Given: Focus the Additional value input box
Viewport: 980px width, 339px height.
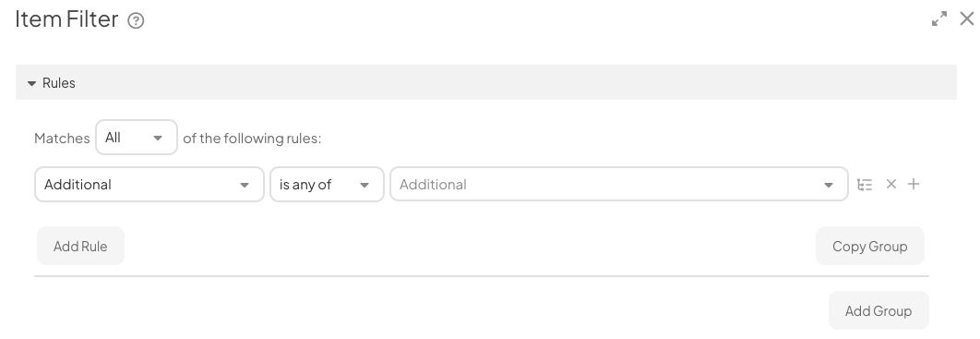Looking at the screenshot, I should pos(619,185).
